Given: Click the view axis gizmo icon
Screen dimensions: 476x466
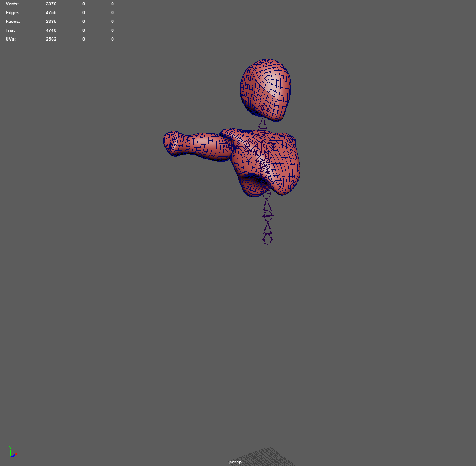Looking at the screenshot, I should pos(13,451).
